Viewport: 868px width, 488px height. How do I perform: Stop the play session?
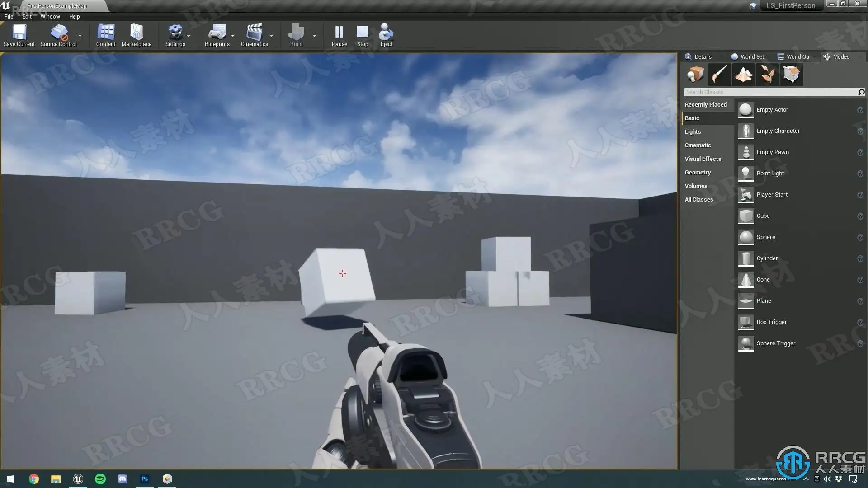[362, 33]
